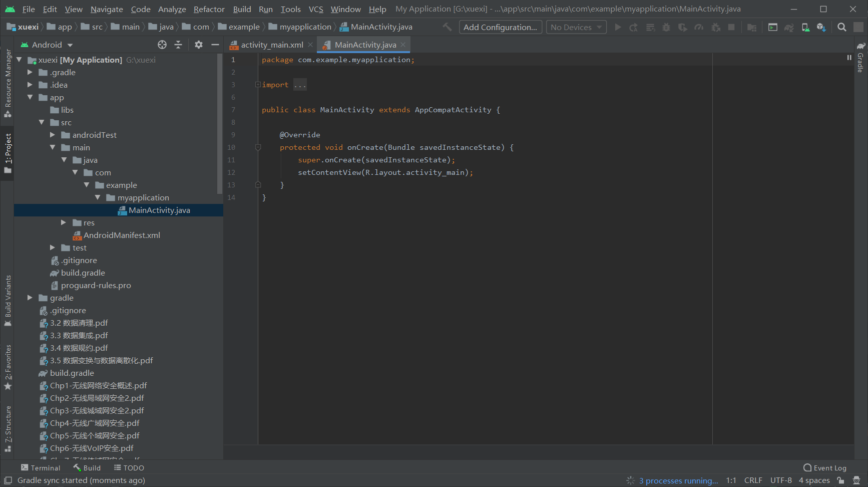
Task: Open the No Devices dropdown
Action: point(576,27)
